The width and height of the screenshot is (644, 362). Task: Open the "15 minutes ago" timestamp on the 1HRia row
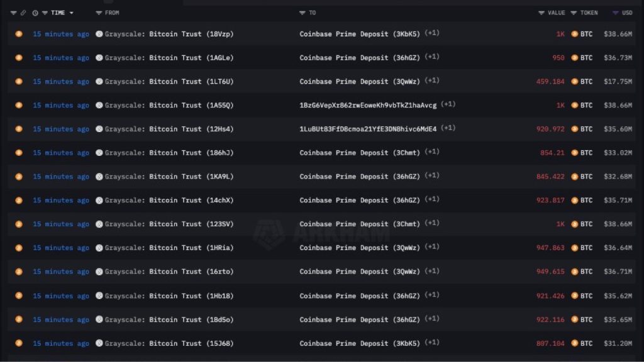click(x=61, y=248)
